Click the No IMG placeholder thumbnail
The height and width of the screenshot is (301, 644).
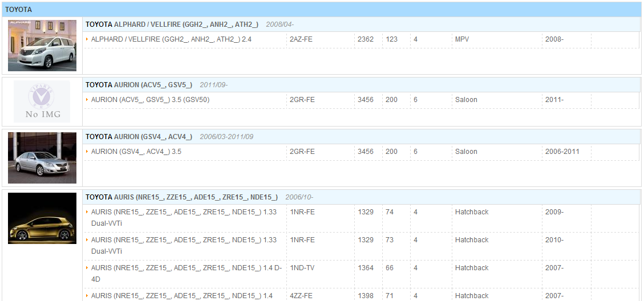(42, 101)
